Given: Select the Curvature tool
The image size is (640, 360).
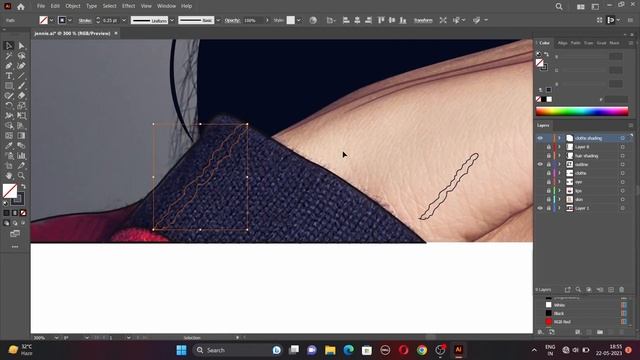Looking at the screenshot, I should pyautogui.click(x=21, y=66).
